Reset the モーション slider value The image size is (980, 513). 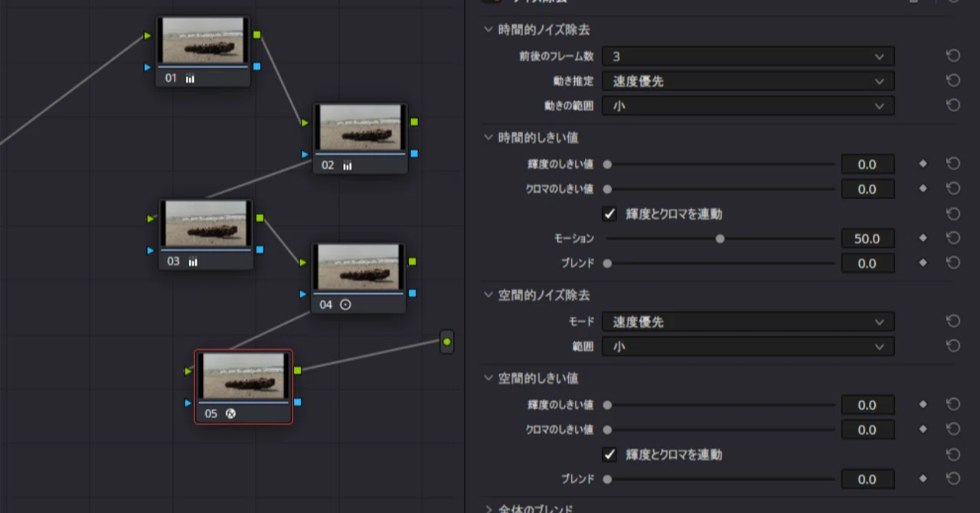pyautogui.click(x=953, y=238)
